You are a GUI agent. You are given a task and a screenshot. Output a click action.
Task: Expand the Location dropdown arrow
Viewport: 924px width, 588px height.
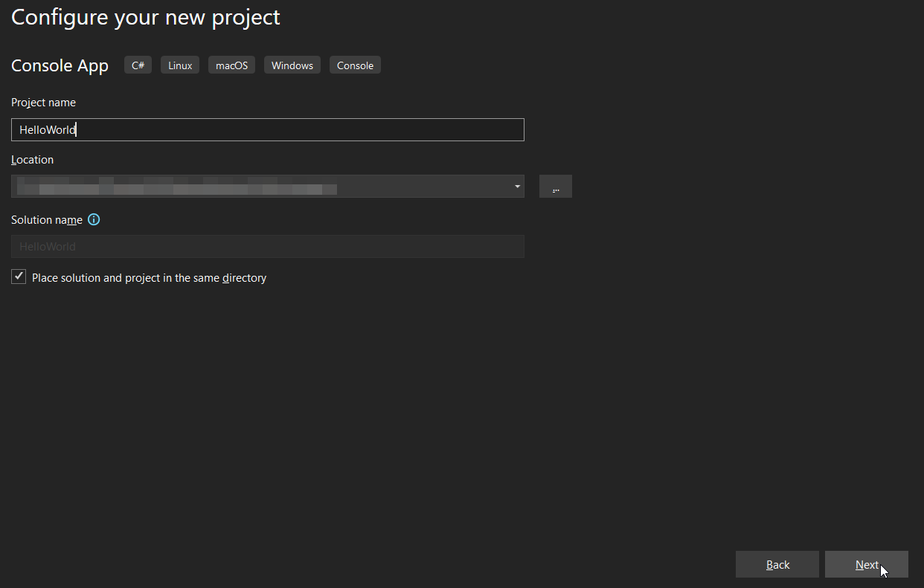click(x=517, y=187)
